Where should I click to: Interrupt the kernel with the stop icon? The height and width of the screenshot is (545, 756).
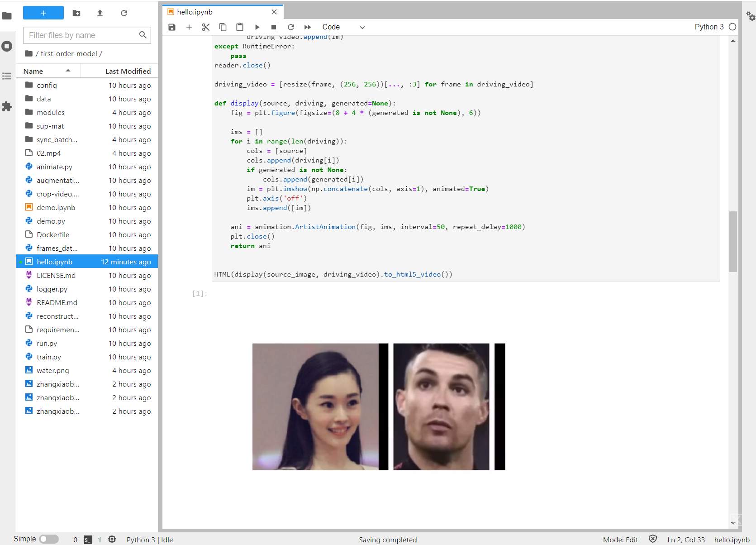[274, 27]
